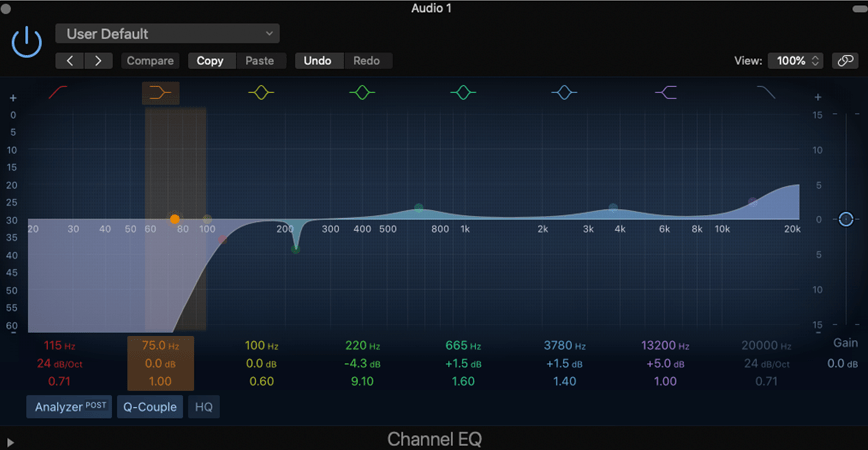Click the 1.40 Q value
This screenshot has height=450, width=868.
[x=565, y=381]
